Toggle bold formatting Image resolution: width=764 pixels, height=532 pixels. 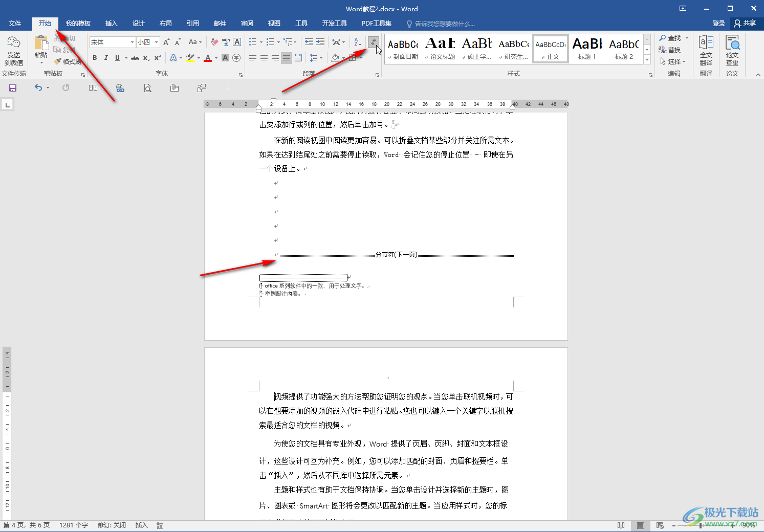tap(95, 58)
